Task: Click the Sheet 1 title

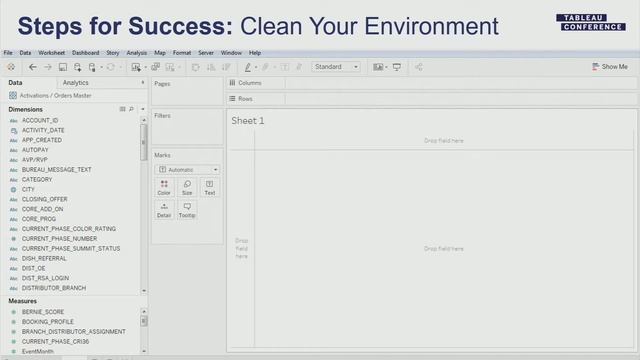Action: (248, 121)
